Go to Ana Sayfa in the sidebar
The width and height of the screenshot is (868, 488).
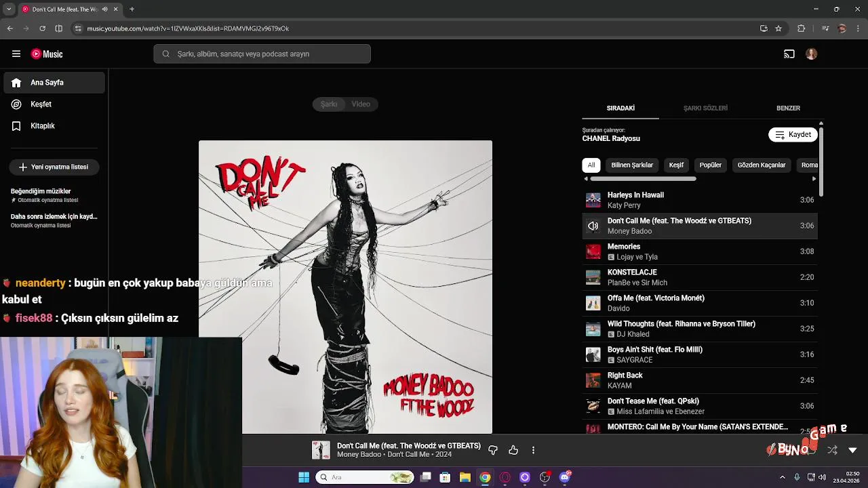click(54, 83)
